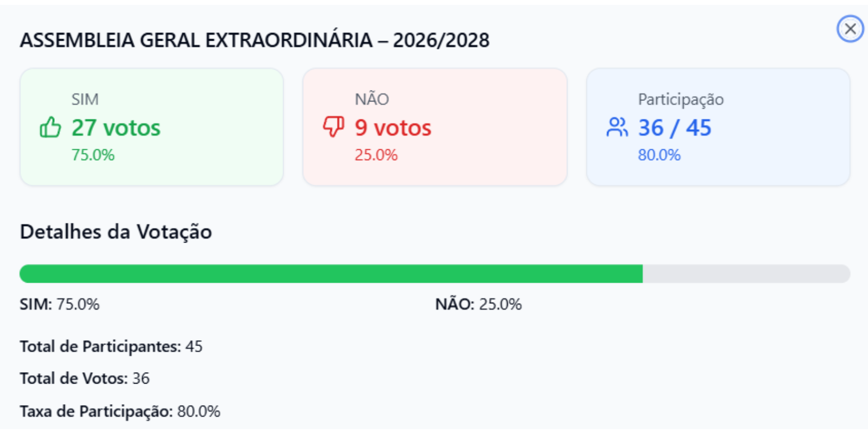This screenshot has height=434, width=868.
Task: Close the voting results dialog
Action: click(x=850, y=29)
